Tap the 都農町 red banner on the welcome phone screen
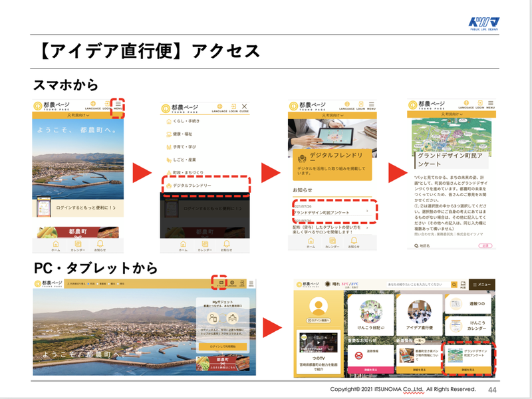The image size is (532, 399). [x=78, y=232]
